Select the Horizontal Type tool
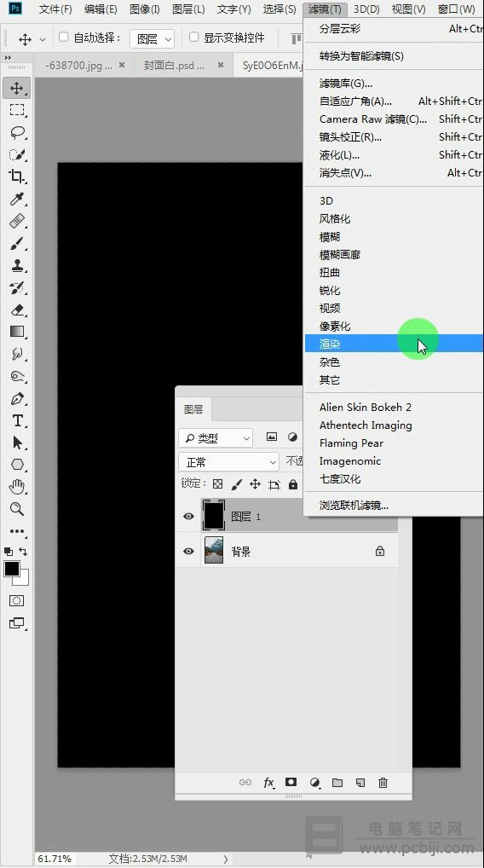484x868 pixels. pyautogui.click(x=16, y=420)
